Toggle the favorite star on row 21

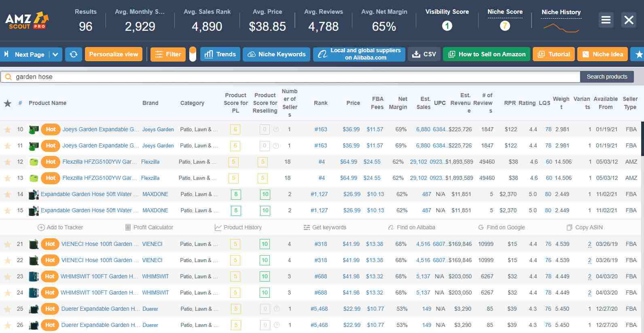[x=7, y=244]
